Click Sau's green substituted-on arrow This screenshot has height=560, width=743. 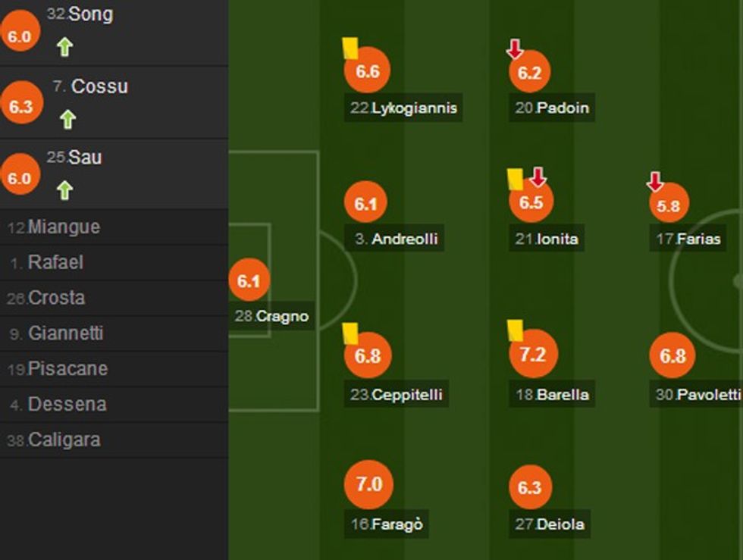click(x=64, y=190)
